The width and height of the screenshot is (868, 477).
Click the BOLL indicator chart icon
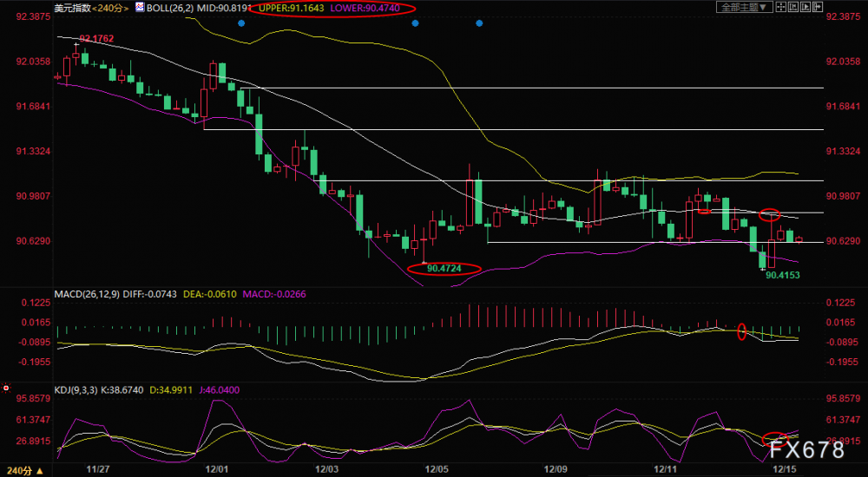pos(140,8)
